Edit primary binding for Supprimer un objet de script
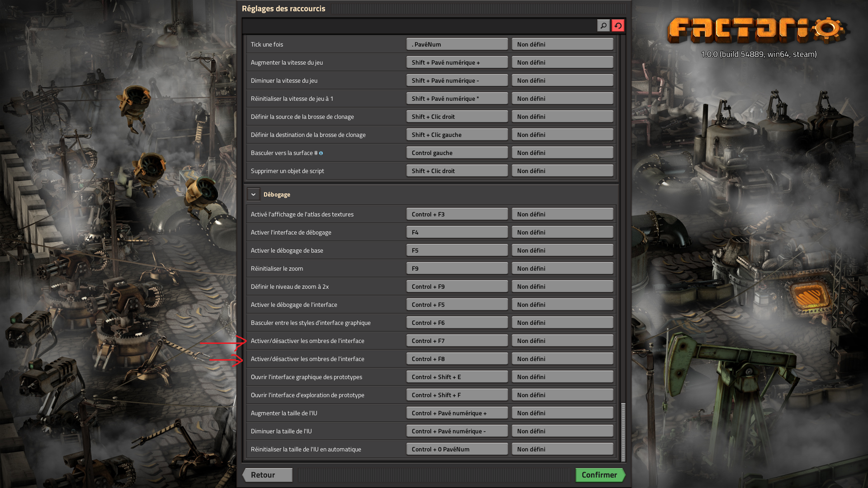The height and width of the screenshot is (488, 868). tap(457, 171)
